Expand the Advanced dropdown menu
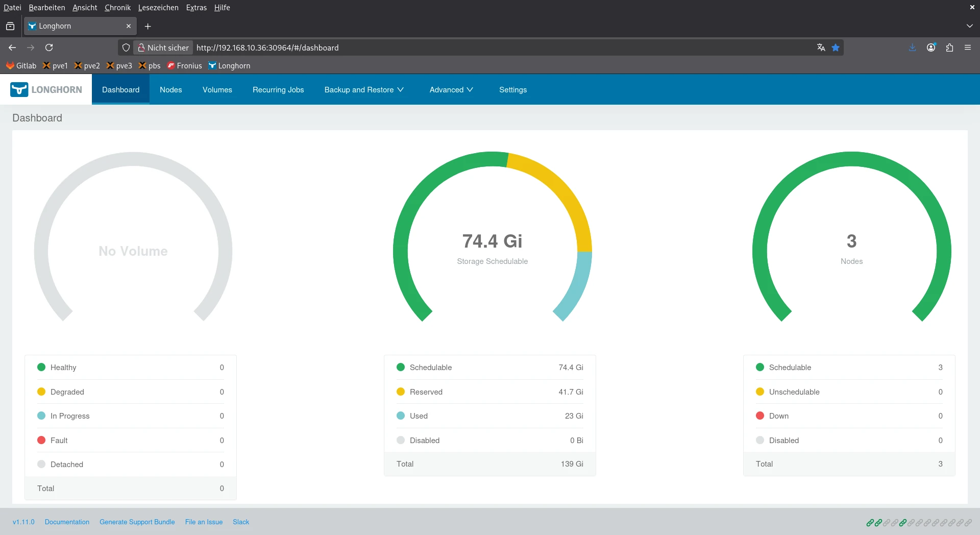980x535 pixels. tap(451, 90)
